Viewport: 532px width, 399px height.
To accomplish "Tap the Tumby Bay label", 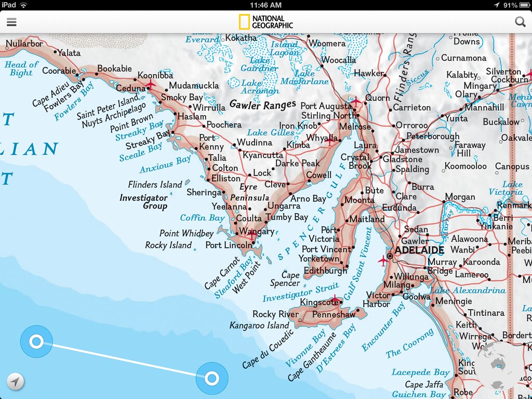I will tap(287, 217).
